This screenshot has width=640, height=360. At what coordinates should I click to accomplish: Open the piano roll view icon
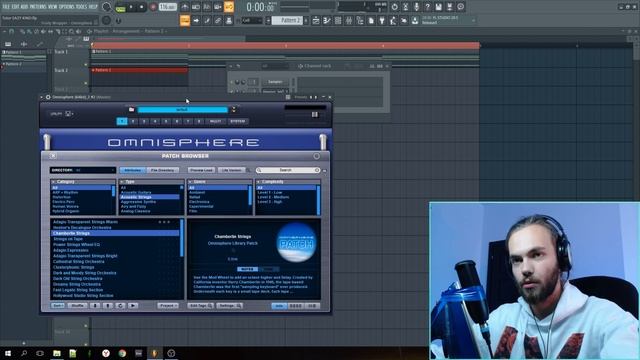coord(327,20)
